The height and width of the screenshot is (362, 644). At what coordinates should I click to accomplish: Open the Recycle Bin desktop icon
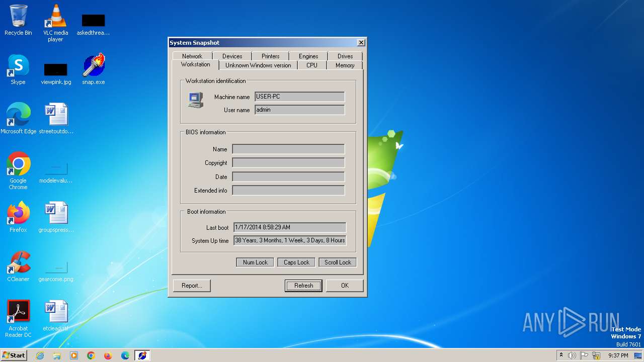coord(18,20)
